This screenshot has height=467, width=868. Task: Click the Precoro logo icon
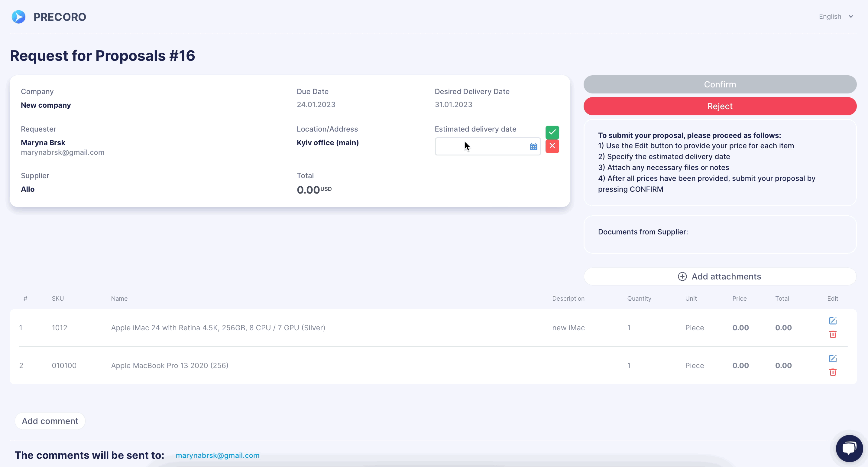18,17
